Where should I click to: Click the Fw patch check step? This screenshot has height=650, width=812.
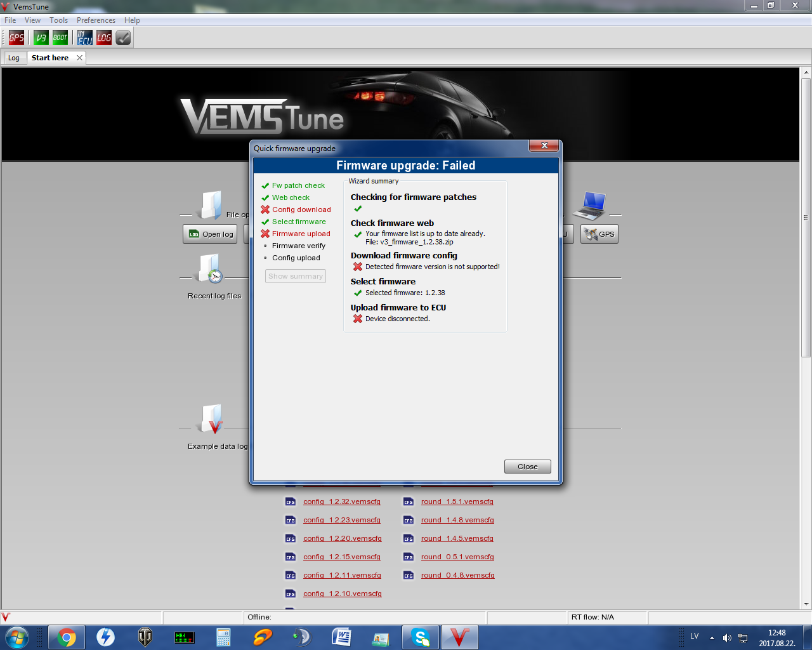(298, 185)
